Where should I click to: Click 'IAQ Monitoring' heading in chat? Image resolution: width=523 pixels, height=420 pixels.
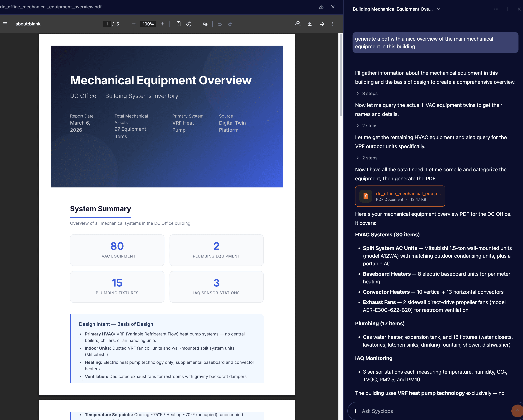[x=374, y=358]
